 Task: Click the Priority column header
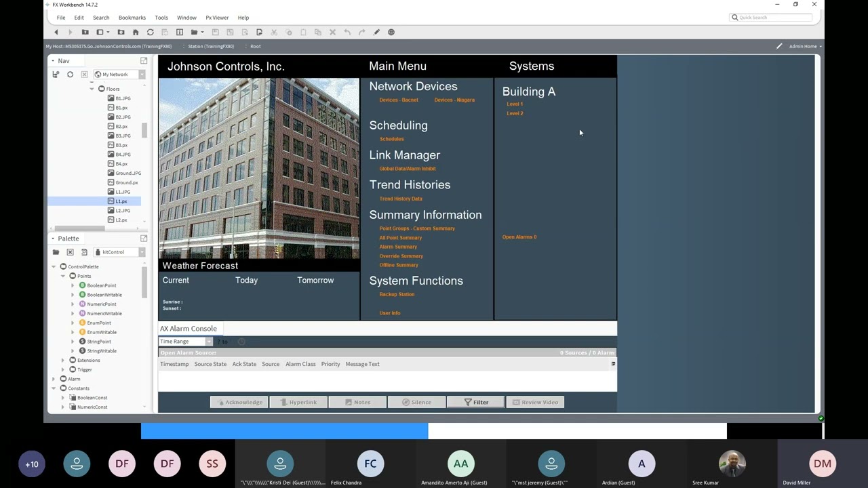tap(330, 364)
